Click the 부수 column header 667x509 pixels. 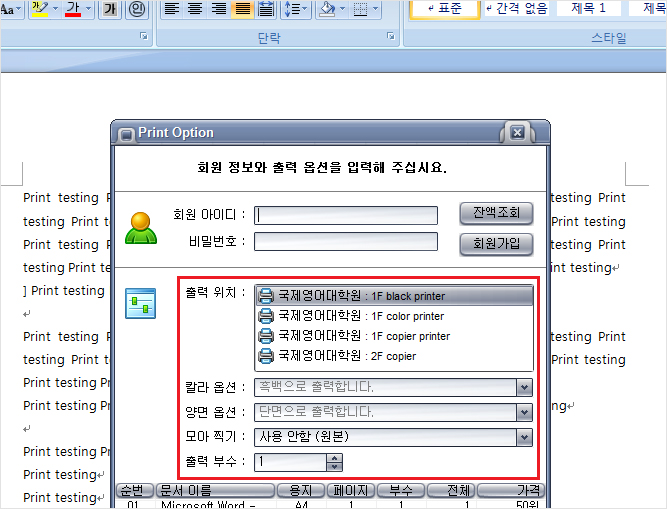[401, 490]
